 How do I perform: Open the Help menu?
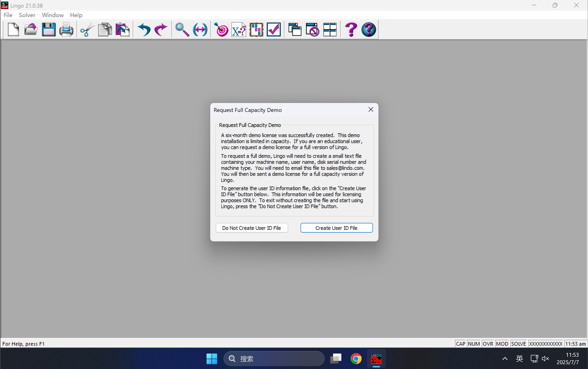click(76, 15)
